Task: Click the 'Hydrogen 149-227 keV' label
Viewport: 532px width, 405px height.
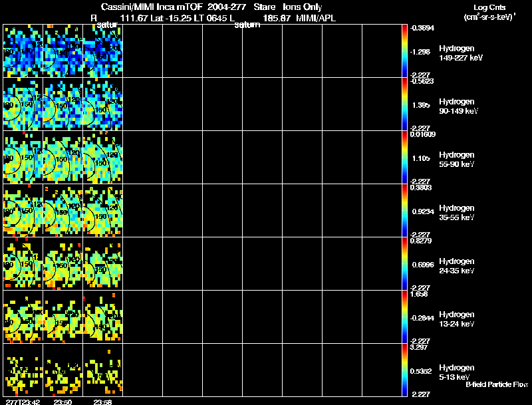Action: (461, 53)
